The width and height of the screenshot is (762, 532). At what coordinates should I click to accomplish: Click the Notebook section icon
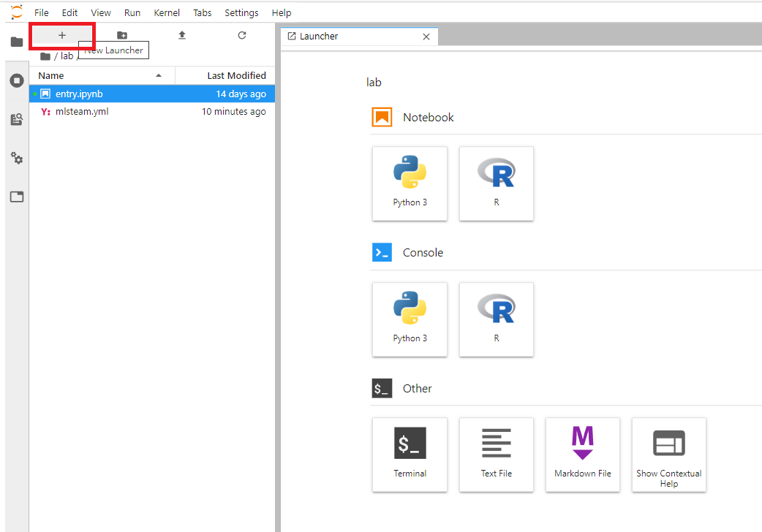click(382, 117)
